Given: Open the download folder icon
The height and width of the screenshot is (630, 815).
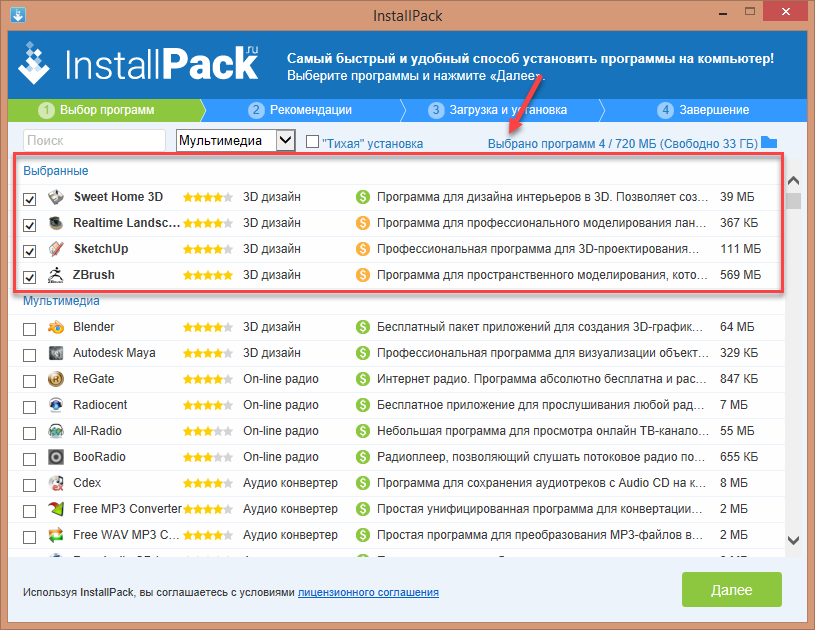Looking at the screenshot, I should click(768, 142).
